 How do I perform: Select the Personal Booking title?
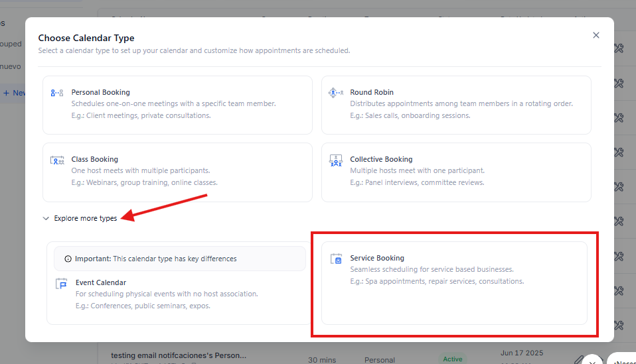tap(100, 92)
